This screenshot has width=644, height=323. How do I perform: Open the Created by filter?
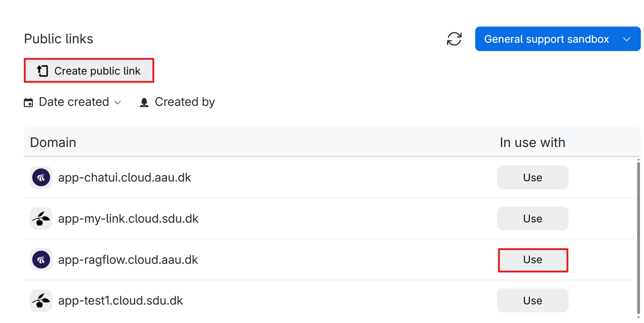pyautogui.click(x=184, y=102)
